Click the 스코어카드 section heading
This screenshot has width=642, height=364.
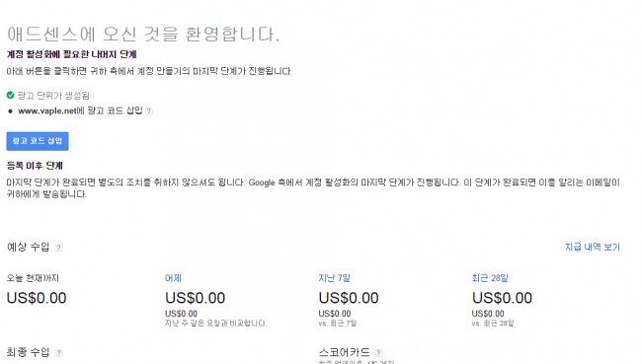click(344, 352)
